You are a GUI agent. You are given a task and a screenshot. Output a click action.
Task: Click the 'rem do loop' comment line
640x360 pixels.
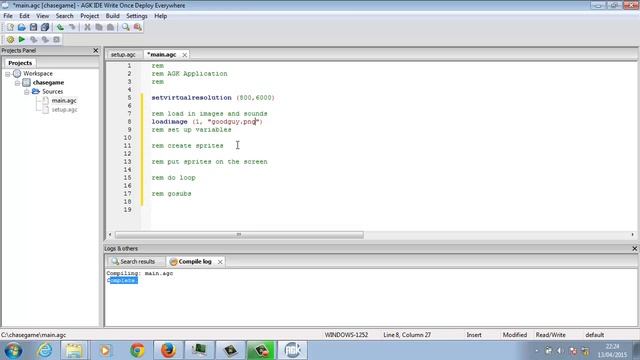(x=173, y=178)
